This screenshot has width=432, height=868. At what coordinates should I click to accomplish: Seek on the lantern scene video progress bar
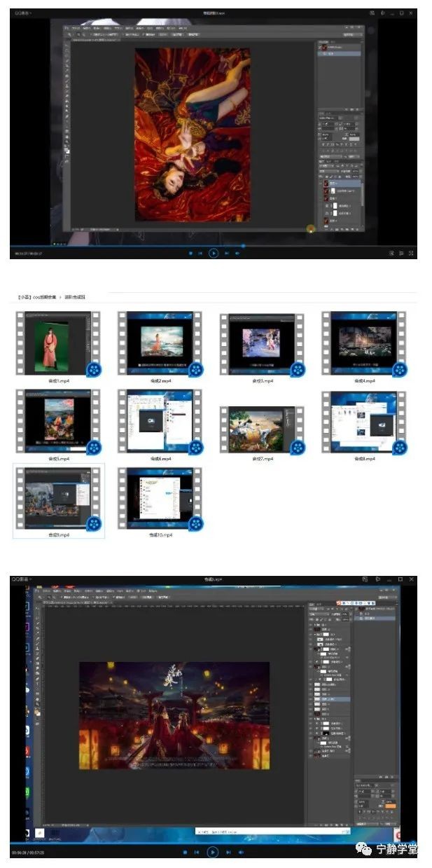coord(210,843)
